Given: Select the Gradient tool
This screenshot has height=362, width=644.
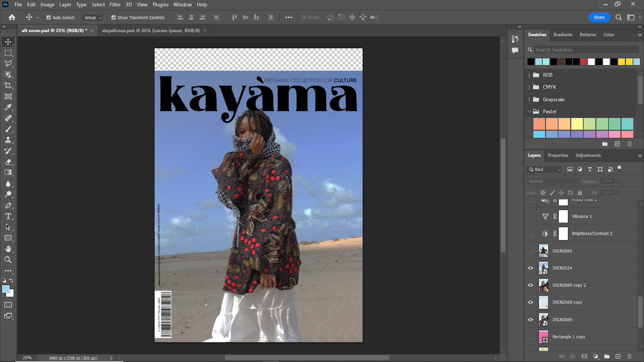Looking at the screenshot, I should click(8, 173).
